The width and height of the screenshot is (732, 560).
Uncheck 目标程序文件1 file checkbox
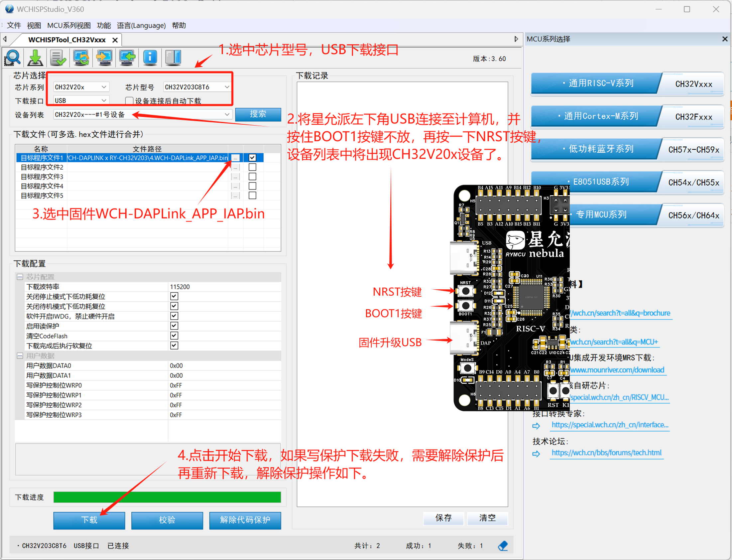(x=253, y=157)
